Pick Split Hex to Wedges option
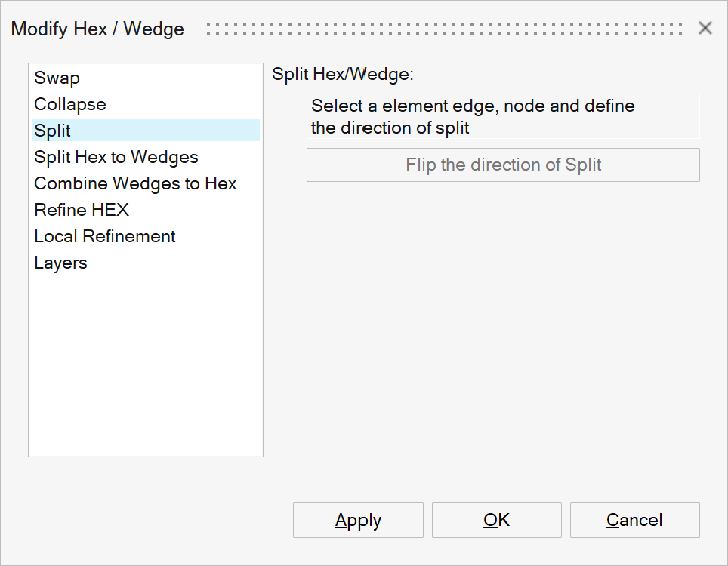Image resolution: width=728 pixels, height=566 pixels. (116, 157)
